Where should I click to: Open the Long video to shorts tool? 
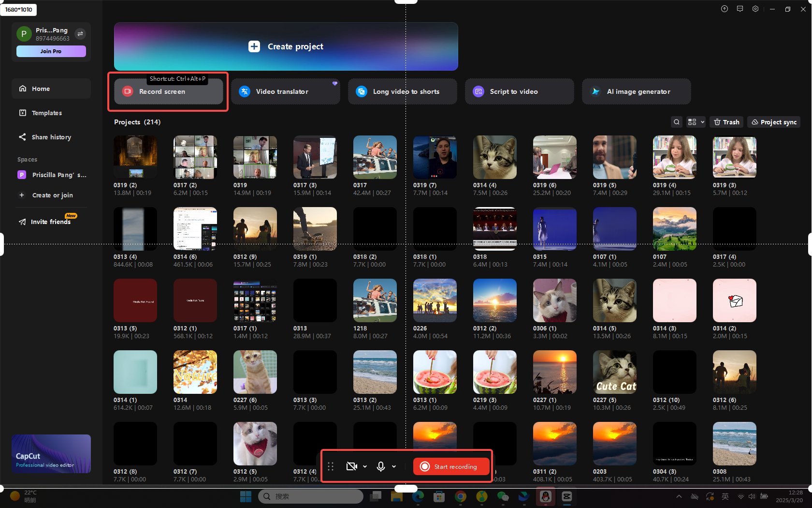pos(403,91)
